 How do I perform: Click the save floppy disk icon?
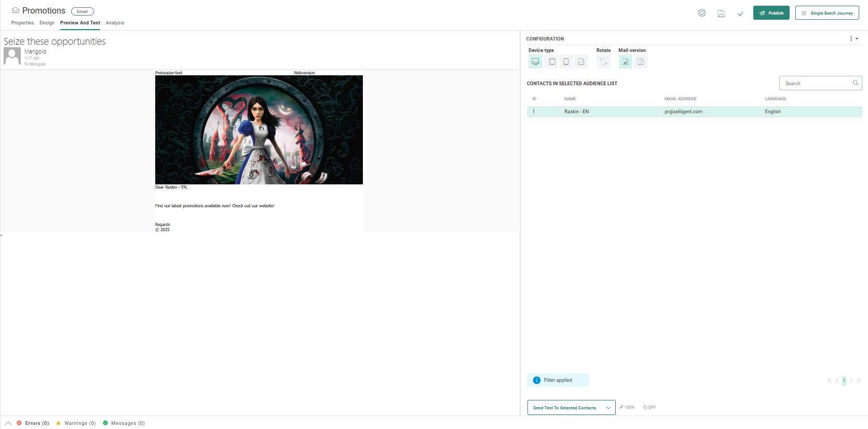tap(721, 14)
